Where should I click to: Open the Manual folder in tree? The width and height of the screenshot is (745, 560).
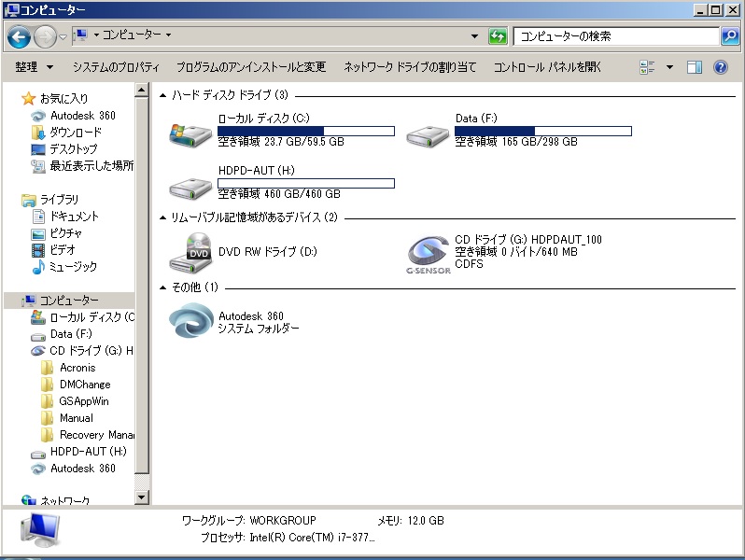[67, 418]
